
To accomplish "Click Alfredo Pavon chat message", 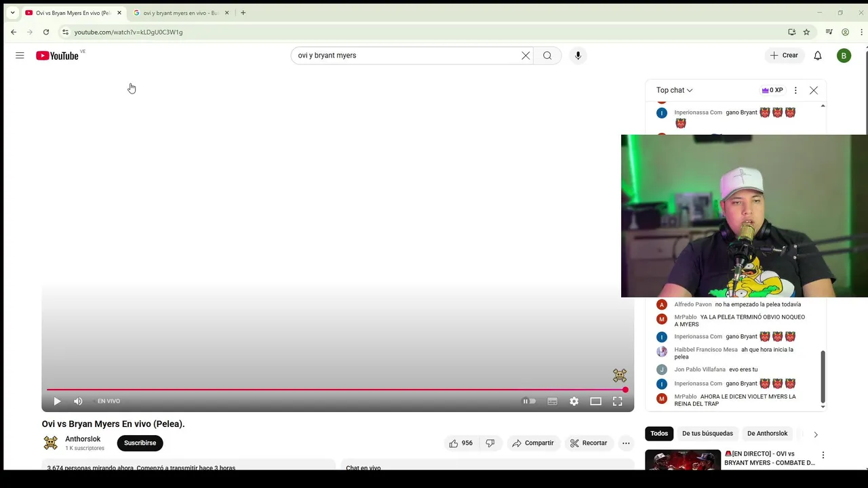I will pyautogui.click(x=737, y=305).
